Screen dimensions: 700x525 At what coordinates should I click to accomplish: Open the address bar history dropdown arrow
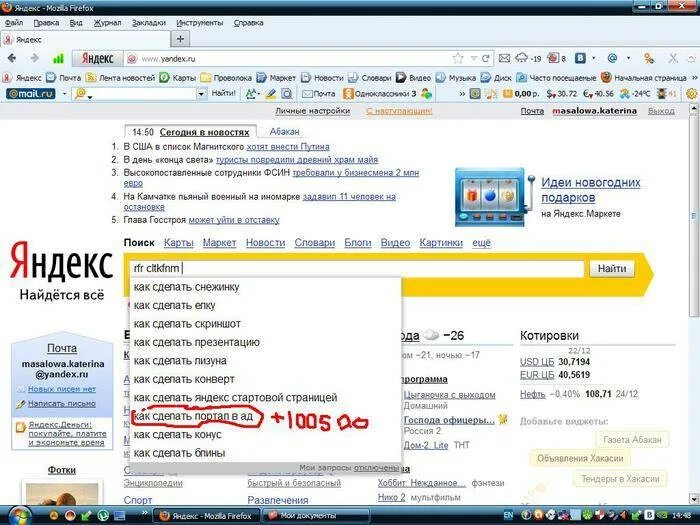(x=473, y=58)
